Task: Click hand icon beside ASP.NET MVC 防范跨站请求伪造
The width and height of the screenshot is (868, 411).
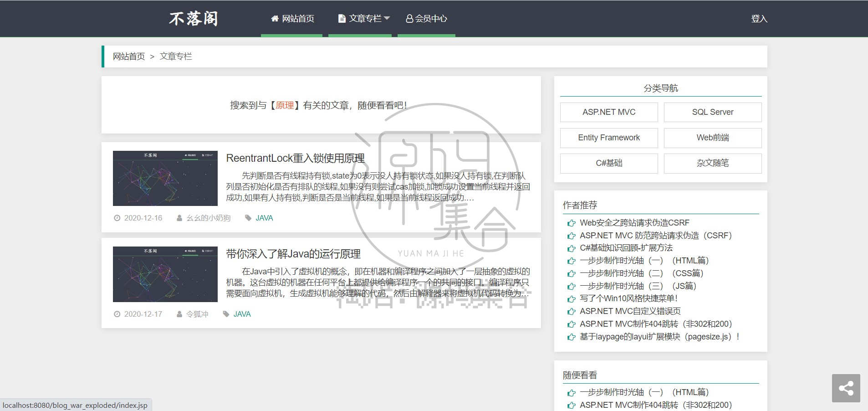Action: tap(571, 236)
